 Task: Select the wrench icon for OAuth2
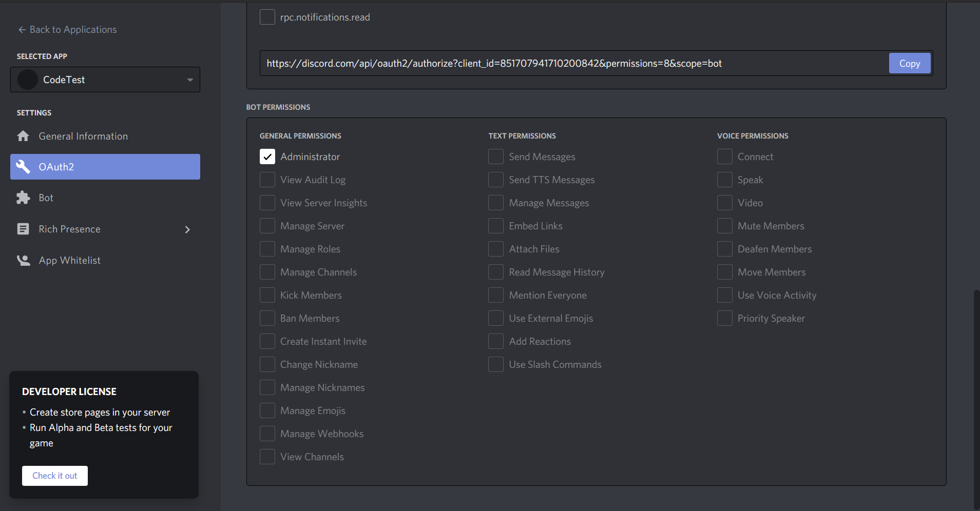coord(23,166)
